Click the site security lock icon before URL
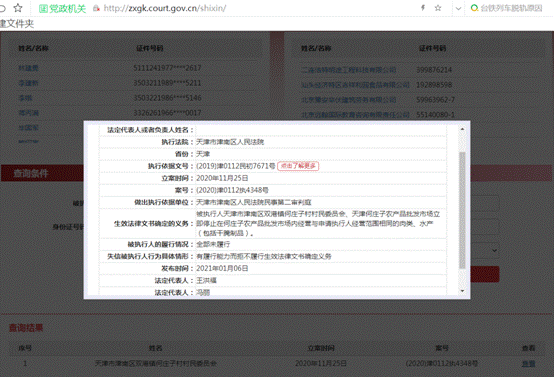This screenshot has width=554, height=377. click(x=96, y=8)
